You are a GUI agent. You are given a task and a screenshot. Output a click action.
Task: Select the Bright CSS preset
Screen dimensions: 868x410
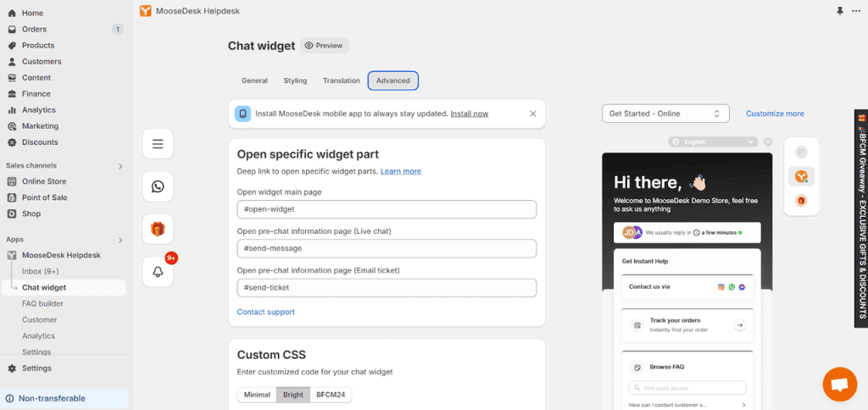293,395
